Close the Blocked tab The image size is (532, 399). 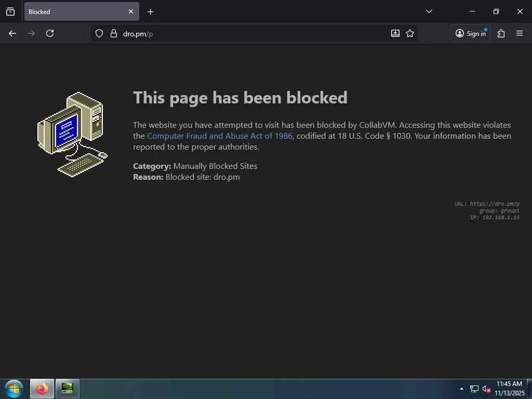click(131, 11)
